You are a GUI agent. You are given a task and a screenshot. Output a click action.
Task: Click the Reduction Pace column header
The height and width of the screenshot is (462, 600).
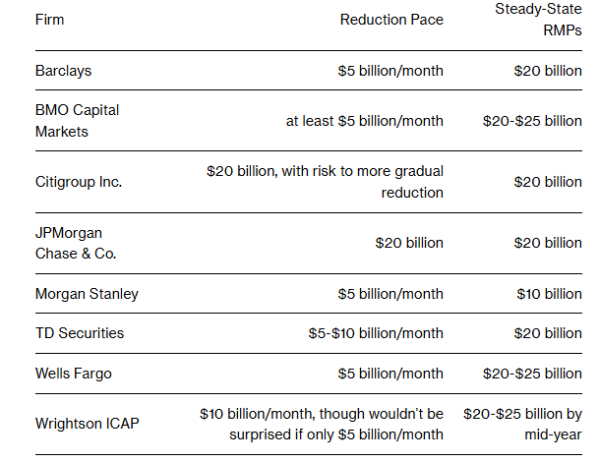click(391, 19)
